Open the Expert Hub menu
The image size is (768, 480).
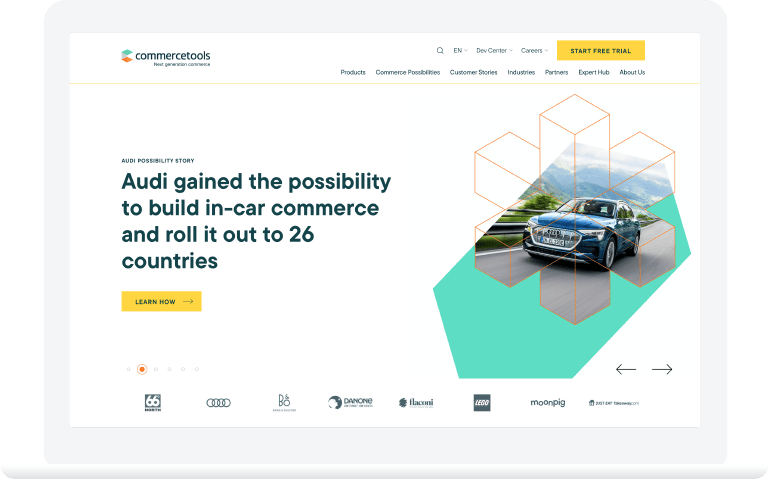594,72
